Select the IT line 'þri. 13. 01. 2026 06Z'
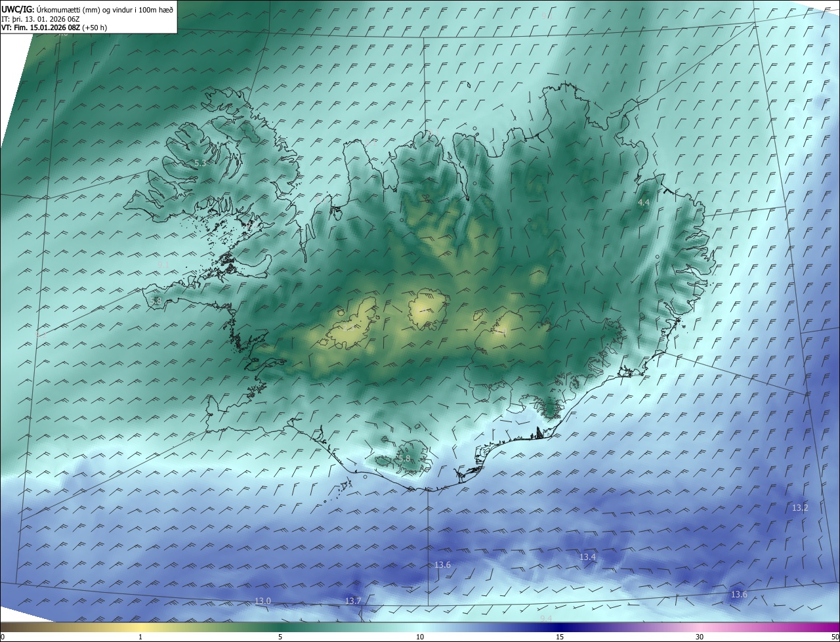 47,18
